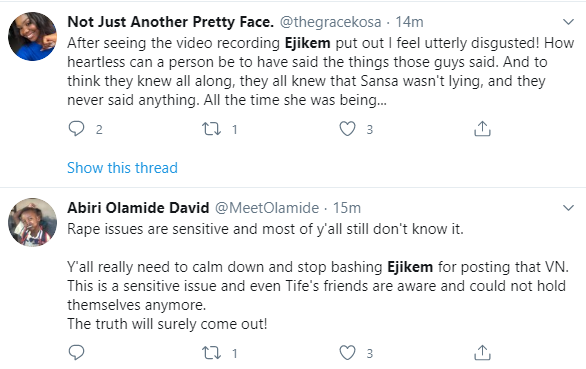586x369 pixels.
Task: Click Abiri Olamide David's profile picture
Action: coord(33,222)
